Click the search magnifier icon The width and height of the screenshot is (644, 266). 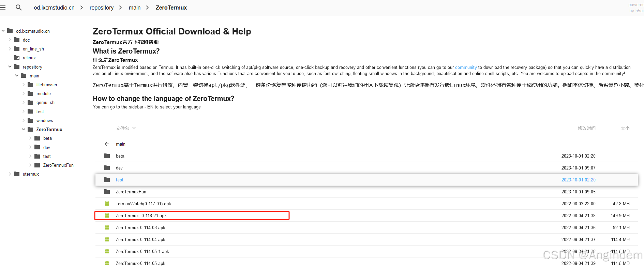click(19, 8)
